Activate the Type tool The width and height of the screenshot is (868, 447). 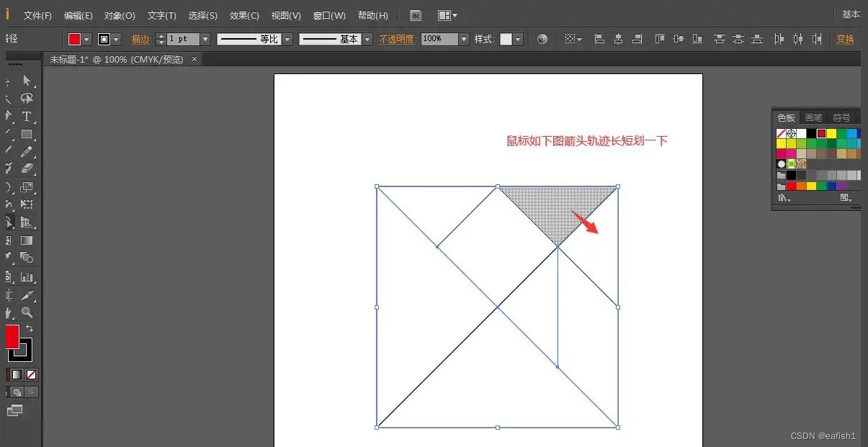coord(27,117)
